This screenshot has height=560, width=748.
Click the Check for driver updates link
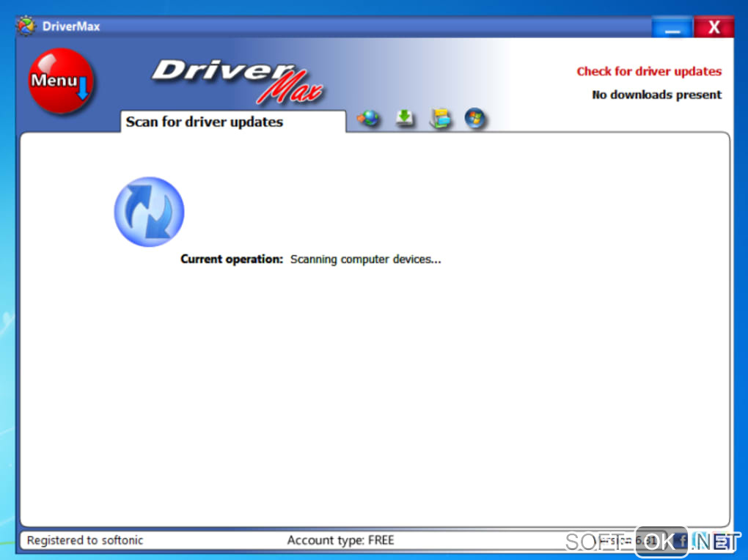coord(649,72)
